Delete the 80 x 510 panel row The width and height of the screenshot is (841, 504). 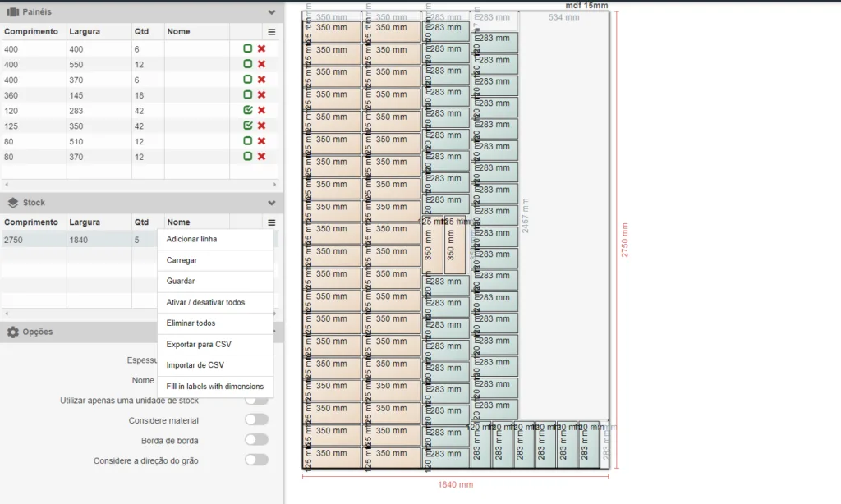click(x=261, y=141)
